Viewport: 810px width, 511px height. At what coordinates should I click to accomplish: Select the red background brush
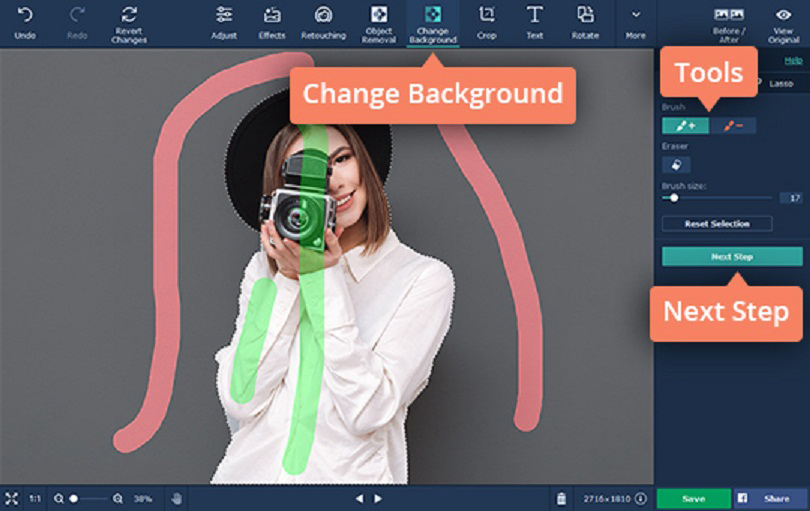click(x=733, y=126)
